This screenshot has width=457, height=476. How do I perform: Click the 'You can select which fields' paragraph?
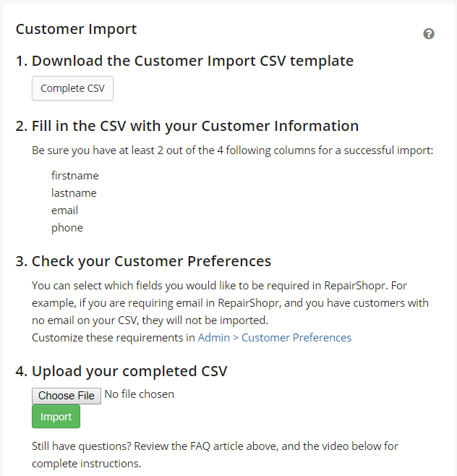coord(230,303)
